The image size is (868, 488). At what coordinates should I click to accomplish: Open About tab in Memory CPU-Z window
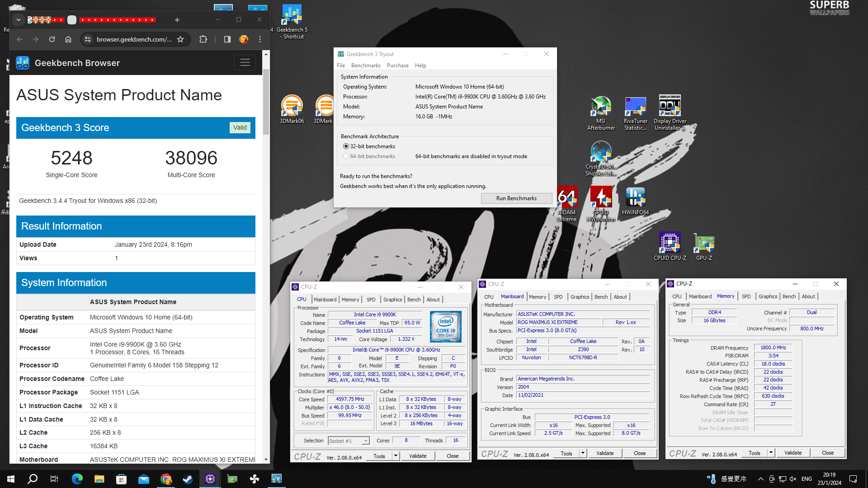[x=808, y=296]
